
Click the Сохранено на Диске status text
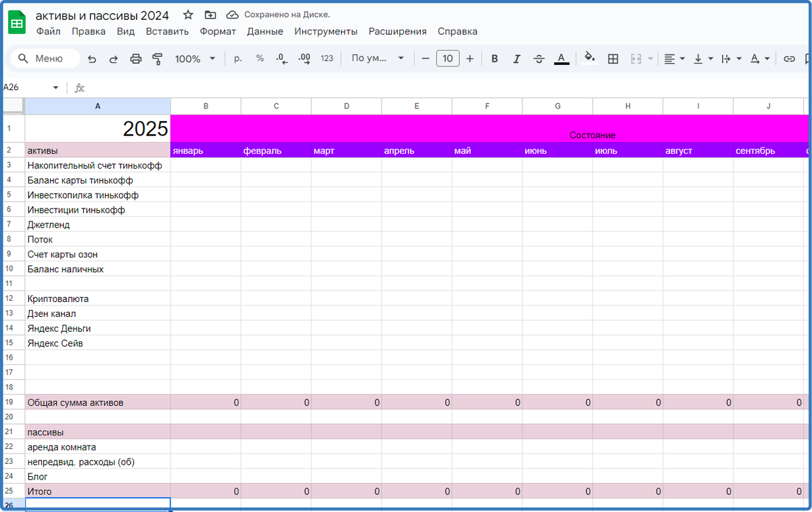(x=287, y=15)
